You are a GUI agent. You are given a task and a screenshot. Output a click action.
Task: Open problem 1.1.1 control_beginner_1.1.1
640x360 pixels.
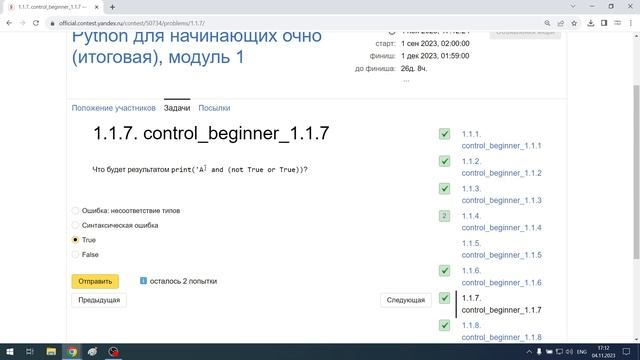pyautogui.click(x=501, y=140)
